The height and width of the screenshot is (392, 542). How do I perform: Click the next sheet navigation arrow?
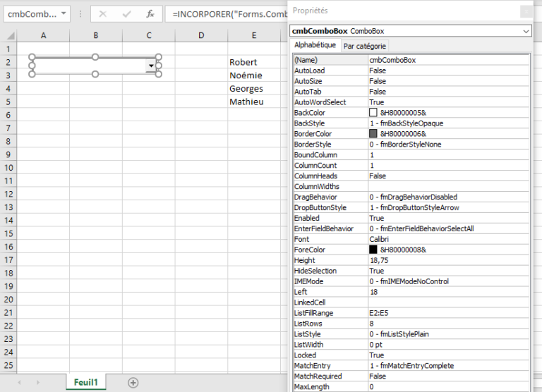(38, 382)
